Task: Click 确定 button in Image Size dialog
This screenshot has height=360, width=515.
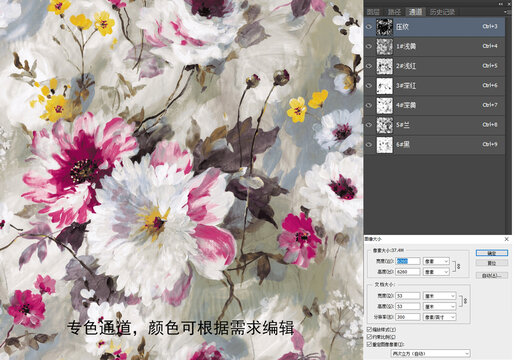Action: tap(492, 253)
